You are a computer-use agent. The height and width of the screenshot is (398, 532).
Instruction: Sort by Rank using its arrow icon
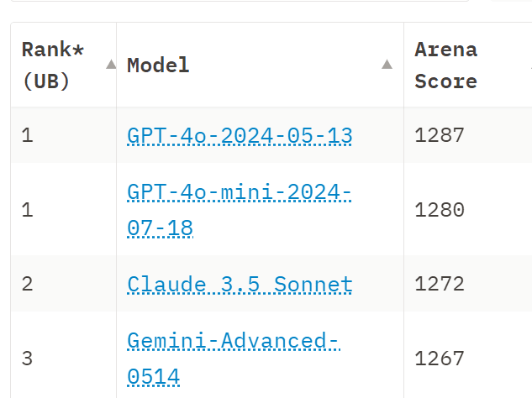tap(111, 64)
